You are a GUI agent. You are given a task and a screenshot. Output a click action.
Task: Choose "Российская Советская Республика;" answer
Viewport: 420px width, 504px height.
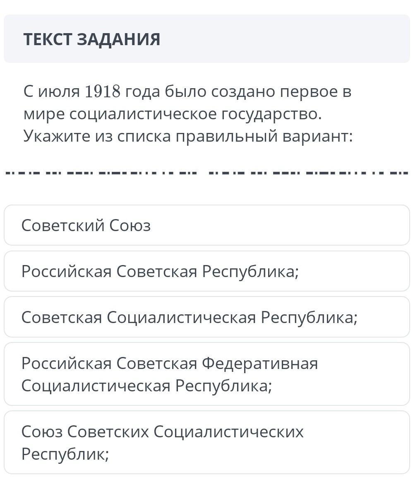click(x=206, y=271)
